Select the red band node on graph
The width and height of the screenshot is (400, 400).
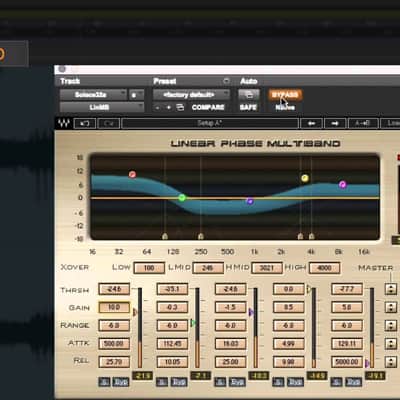coord(132,174)
